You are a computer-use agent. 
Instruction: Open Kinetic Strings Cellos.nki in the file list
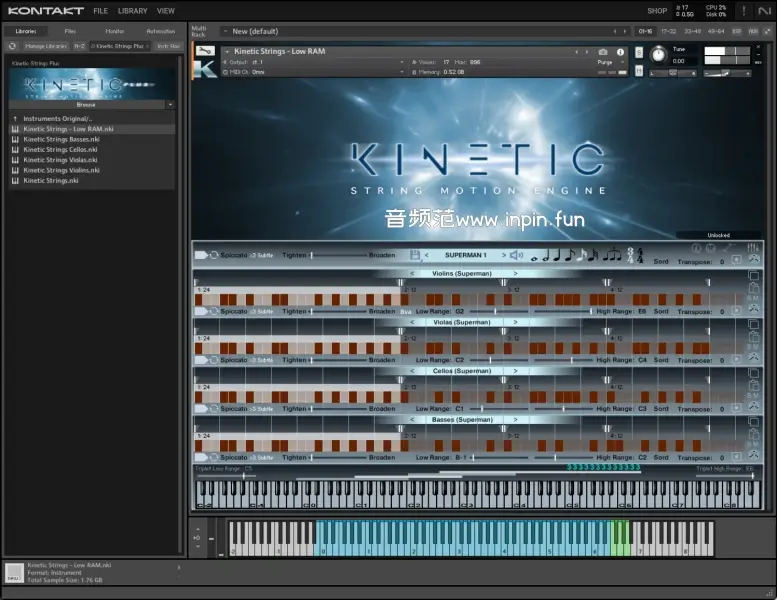pyautogui.click(x=60, y=149)
